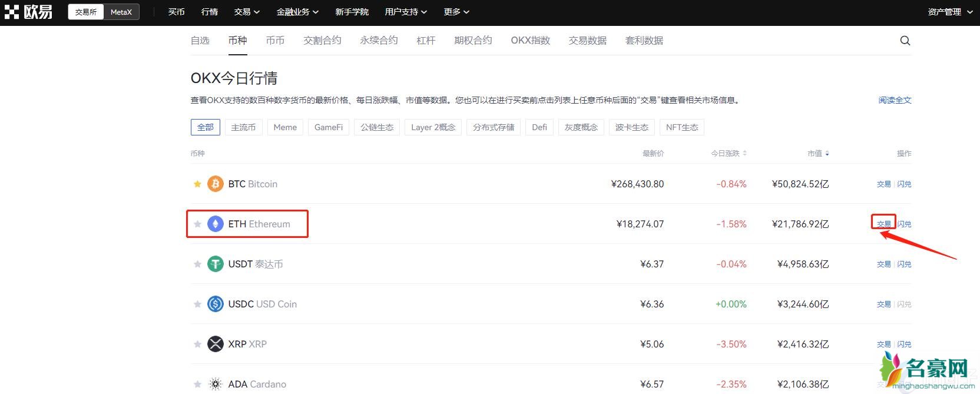The width and height of the screenshot is (980, 394).
Task: Switch to the 永续合约 tab
Action: click(379, 41)
